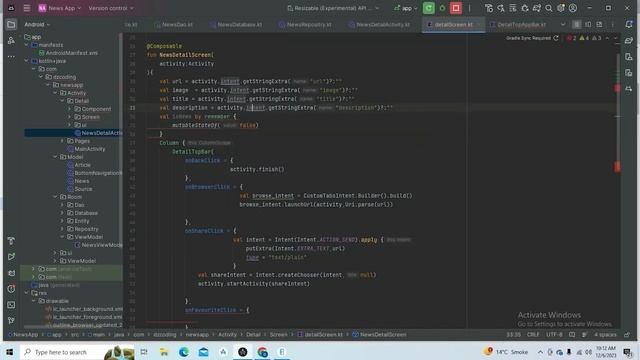Open Microsoft Edge from taskbar

pos(184,352)
